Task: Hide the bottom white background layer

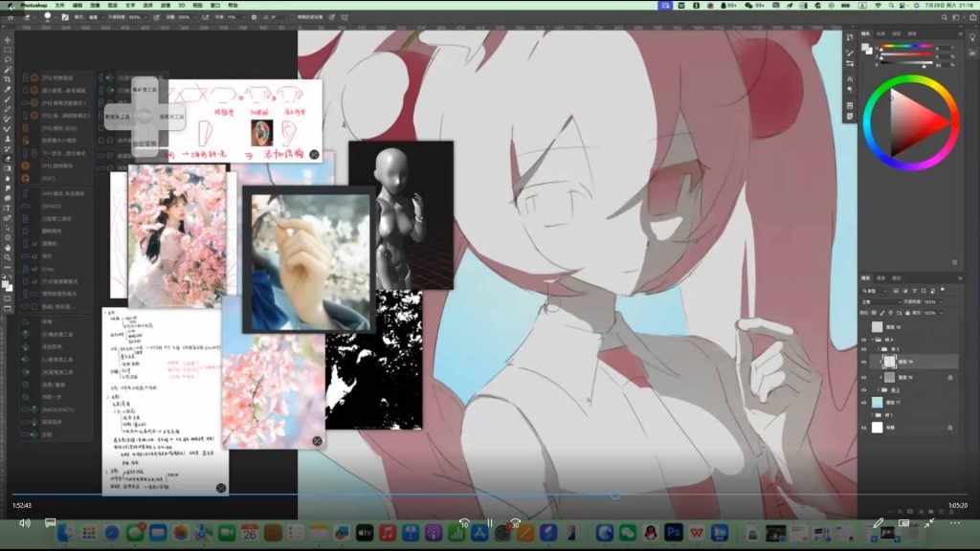Action: pyautogui.click(x=863, y=429)
